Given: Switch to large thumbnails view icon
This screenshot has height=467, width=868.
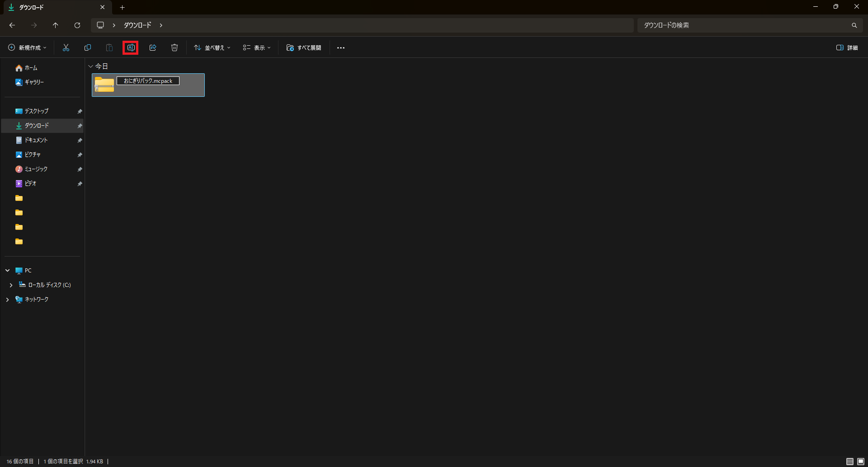Looking at the screenshot, I should click(x=861, y=462).
